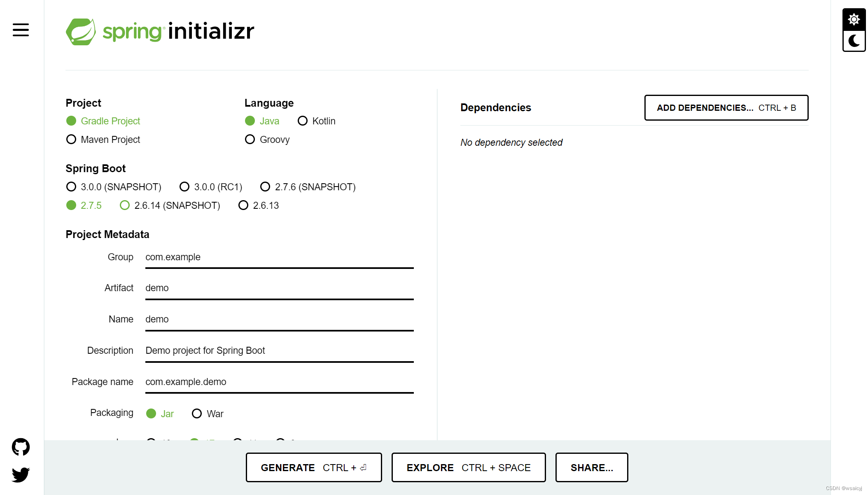The image size is (868, 495).
Task: Select Spring Boot 2.6.14 (SNAPSHOT)
Action: pyautogui.click(x=170, y=205)
